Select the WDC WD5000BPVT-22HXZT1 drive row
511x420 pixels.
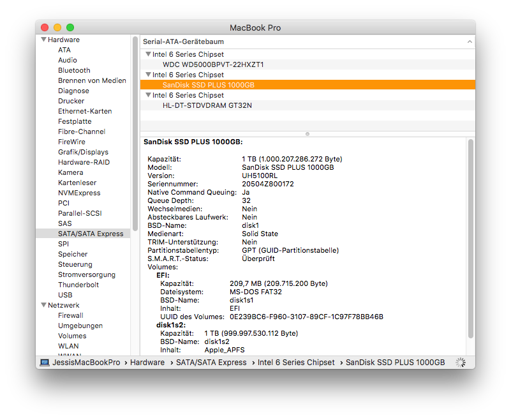[x=307, y=64]
